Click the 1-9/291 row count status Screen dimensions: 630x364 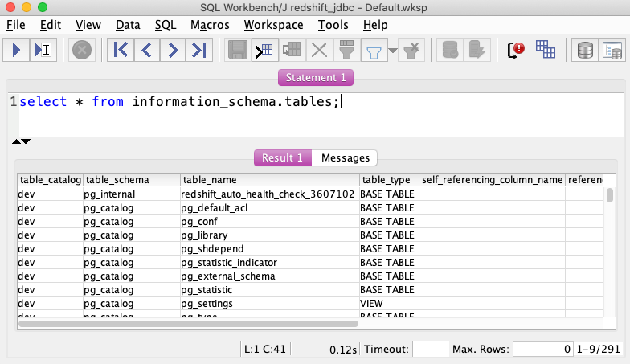point(598,349)
